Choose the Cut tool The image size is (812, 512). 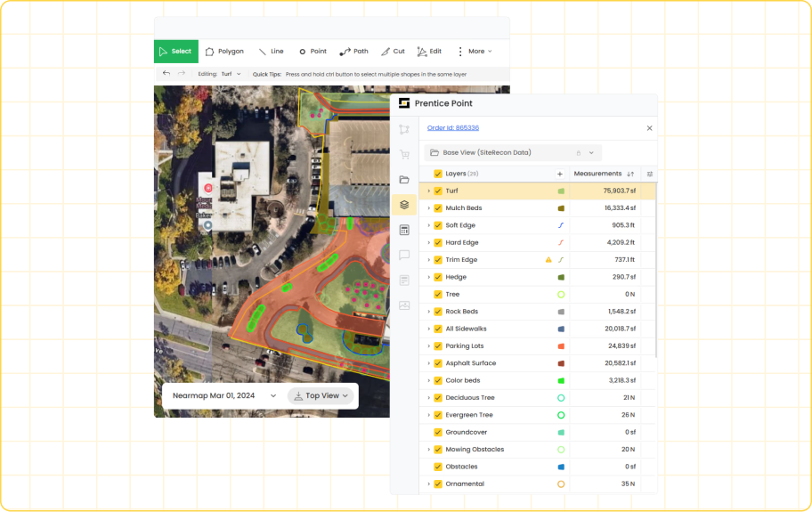coord(393,52)
